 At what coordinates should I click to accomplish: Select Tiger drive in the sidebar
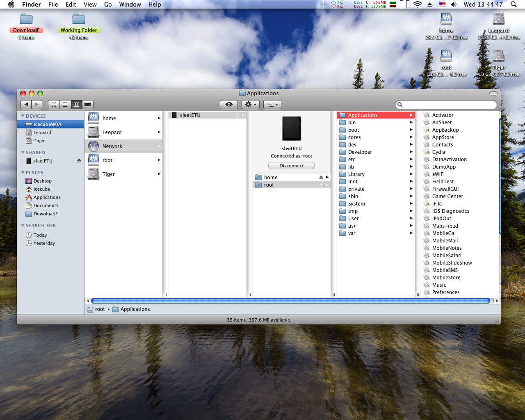(50, 141)
